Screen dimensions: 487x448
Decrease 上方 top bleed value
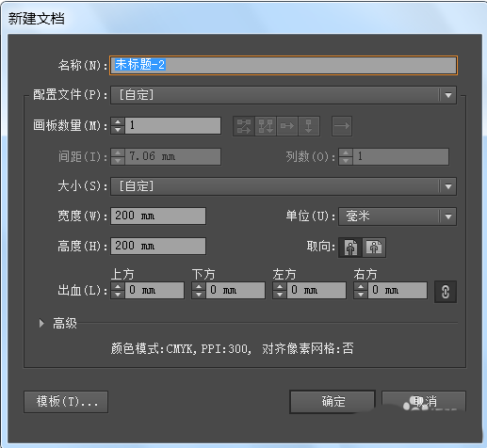(118, 295)
